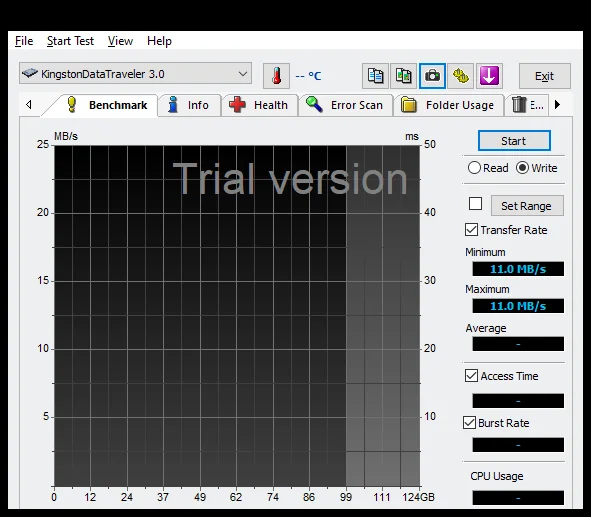Switch to the Folder Usage tab
The width and height of the screenshot is (591, 517).
click(x=449, y=105)
